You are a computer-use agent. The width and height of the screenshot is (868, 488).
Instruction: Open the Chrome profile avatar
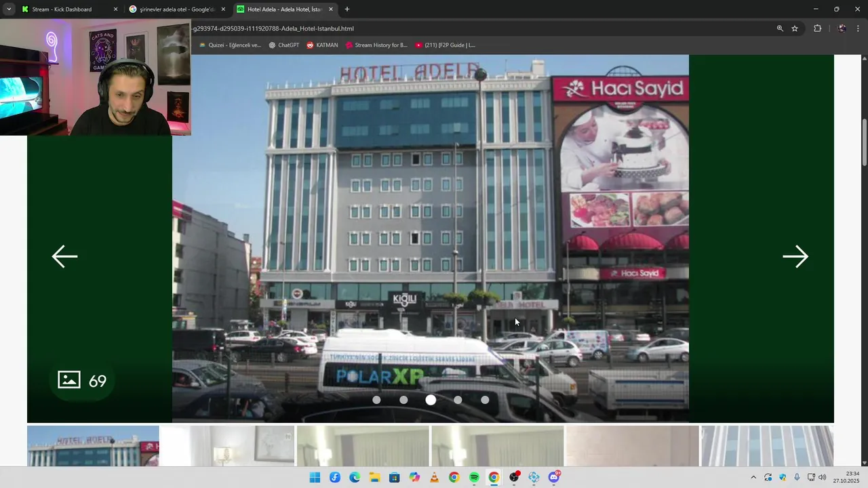click(x=842, y=28)
